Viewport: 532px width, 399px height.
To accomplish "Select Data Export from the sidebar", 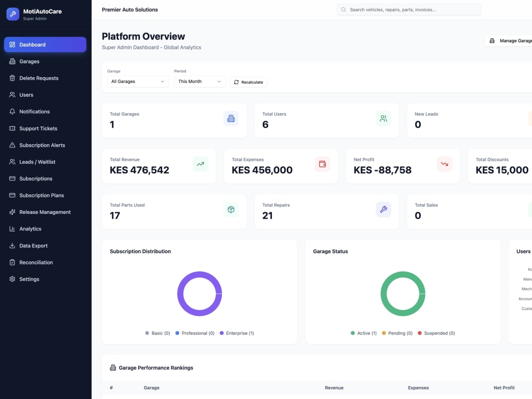I will tap(45, 246).
